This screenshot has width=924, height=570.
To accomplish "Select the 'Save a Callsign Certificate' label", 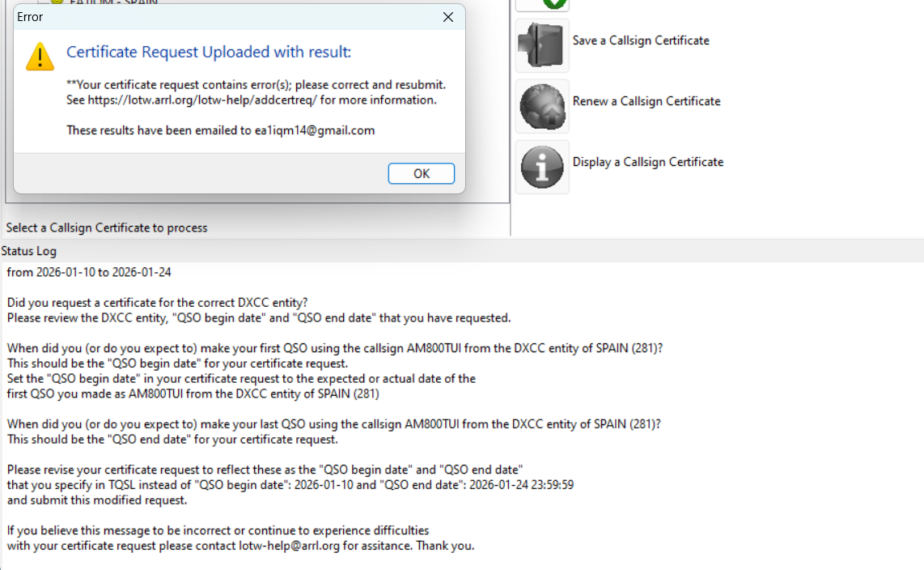I will (x=640, y=40).
